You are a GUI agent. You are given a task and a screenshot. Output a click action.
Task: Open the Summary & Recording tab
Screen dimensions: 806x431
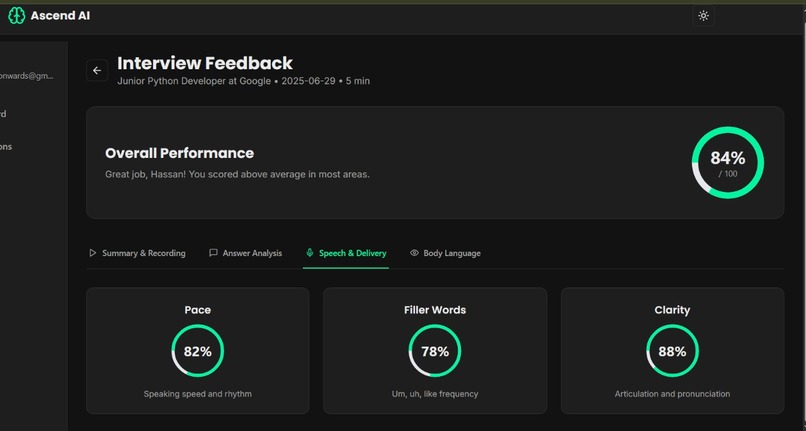[137, 253]
